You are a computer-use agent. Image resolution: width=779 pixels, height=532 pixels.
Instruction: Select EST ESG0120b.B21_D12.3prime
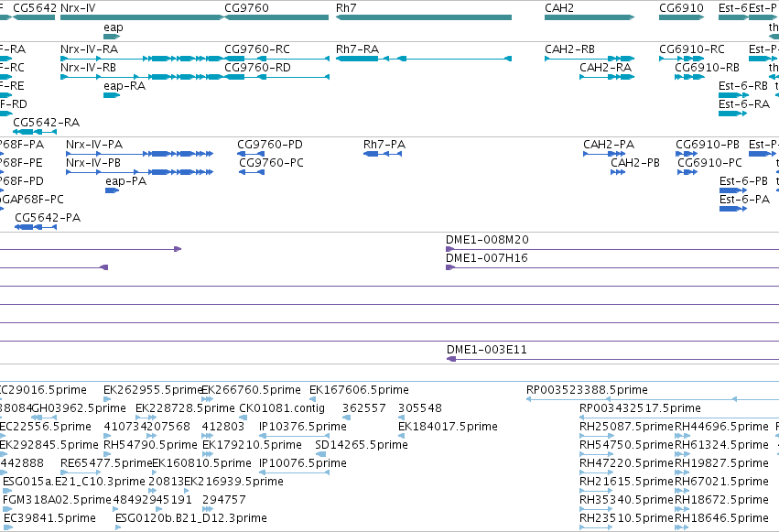pyautogui.click(x=118, y=527)
